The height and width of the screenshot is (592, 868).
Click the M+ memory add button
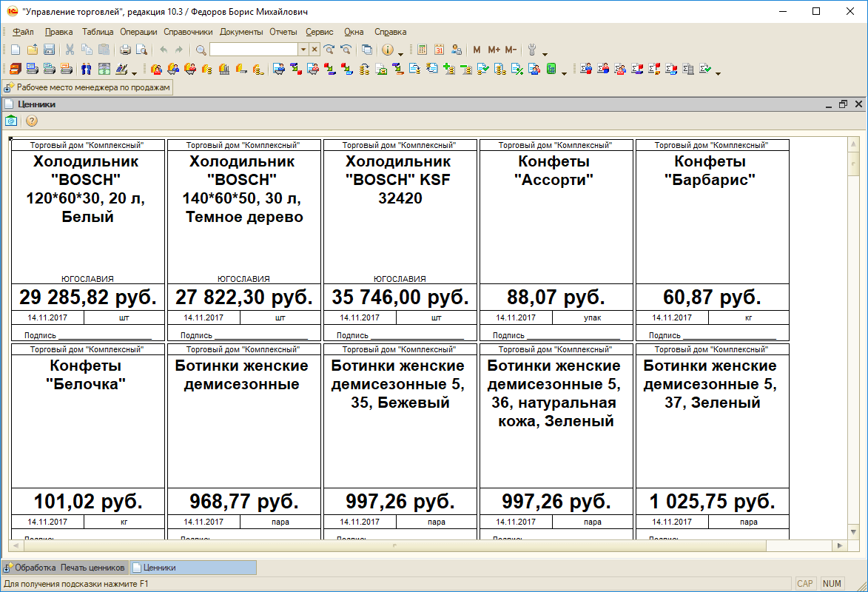coord(494,50)
